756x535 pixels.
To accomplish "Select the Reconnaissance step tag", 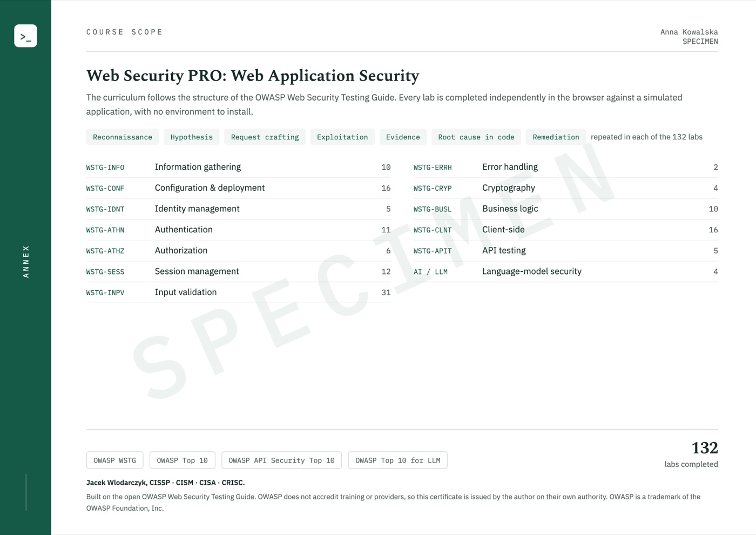I will (123, 137).
